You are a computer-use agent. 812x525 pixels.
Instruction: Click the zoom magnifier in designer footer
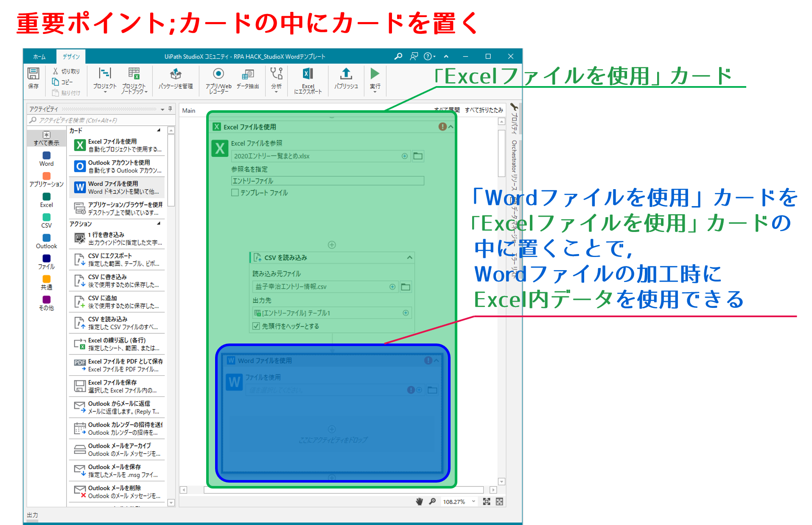click(432, 502)
